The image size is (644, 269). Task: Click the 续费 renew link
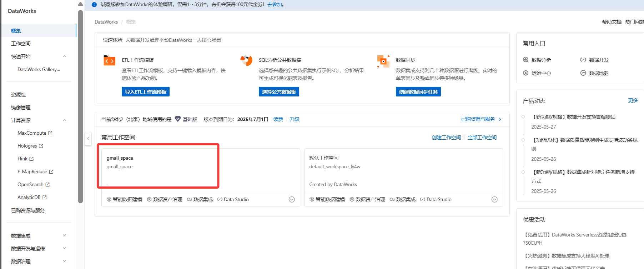point(278,119)
